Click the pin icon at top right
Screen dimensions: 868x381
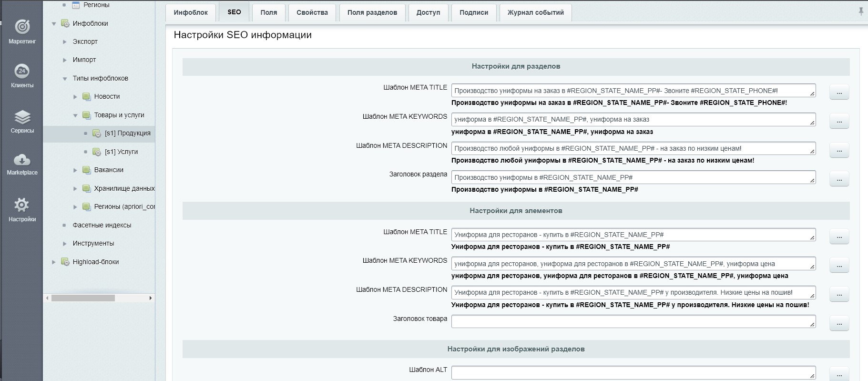click(861, 11)
